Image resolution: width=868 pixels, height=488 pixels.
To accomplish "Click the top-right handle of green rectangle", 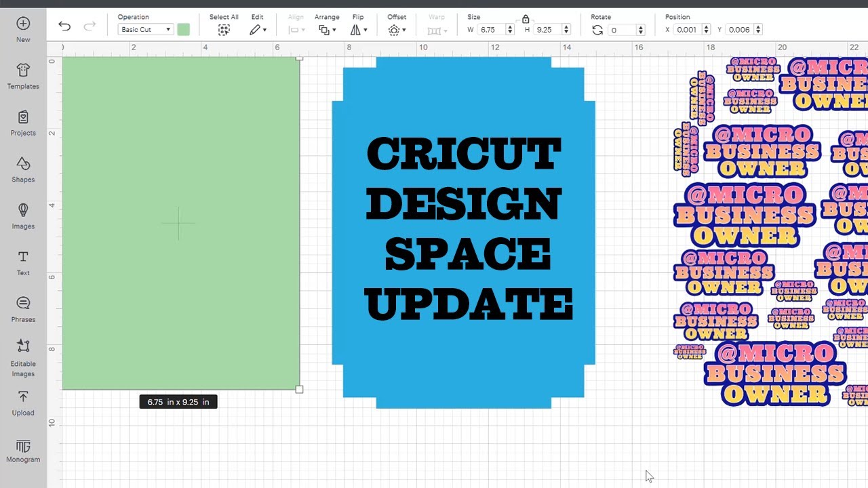I will click(x=300, y=58).
